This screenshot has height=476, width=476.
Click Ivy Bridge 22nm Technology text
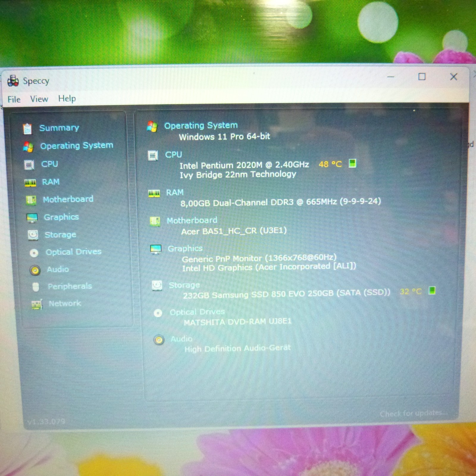(238, 174)
